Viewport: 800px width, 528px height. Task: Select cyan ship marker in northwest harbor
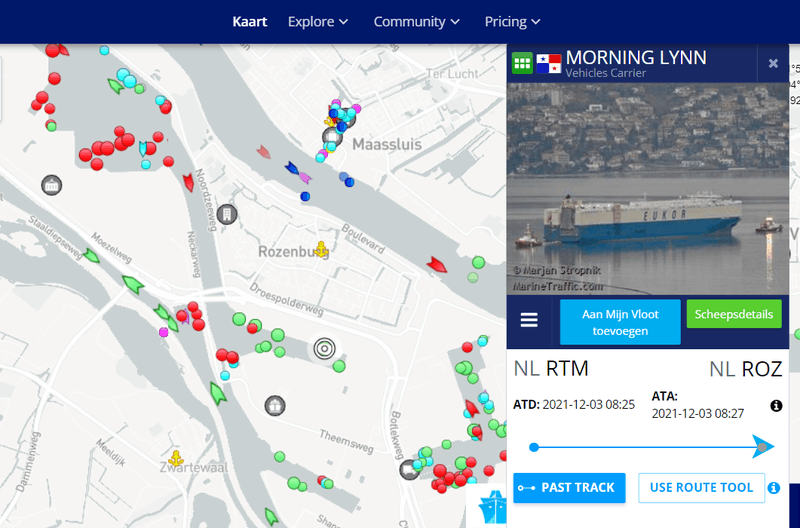tap(143, 148)
